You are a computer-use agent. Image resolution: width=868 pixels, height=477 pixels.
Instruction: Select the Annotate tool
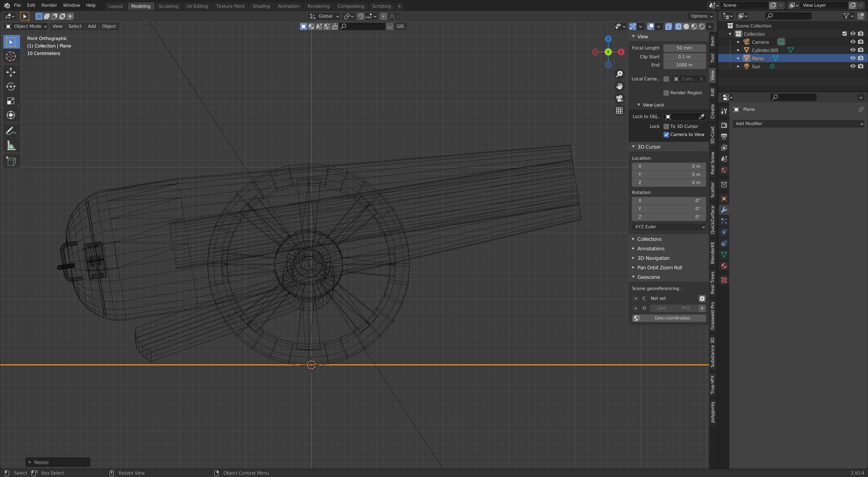point(11,131)
